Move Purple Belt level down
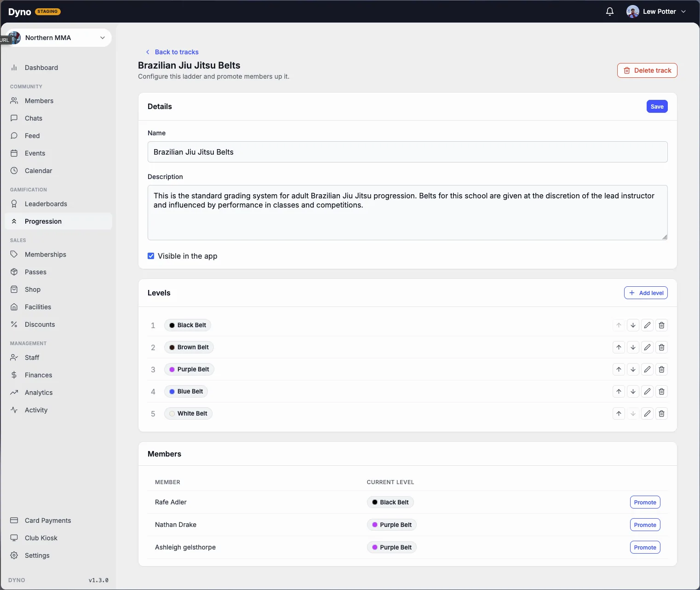 pos(633,370)
